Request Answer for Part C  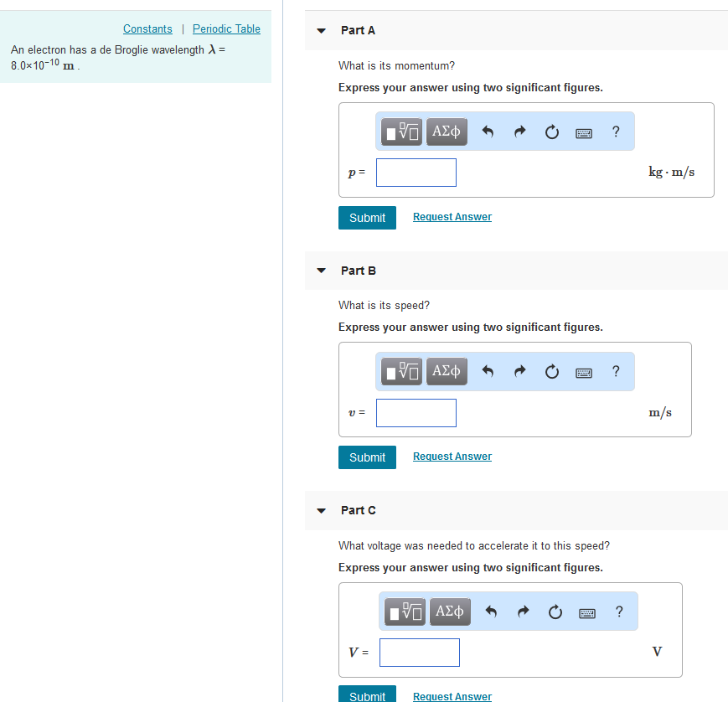pyautogui.click(x=452, y=696)
